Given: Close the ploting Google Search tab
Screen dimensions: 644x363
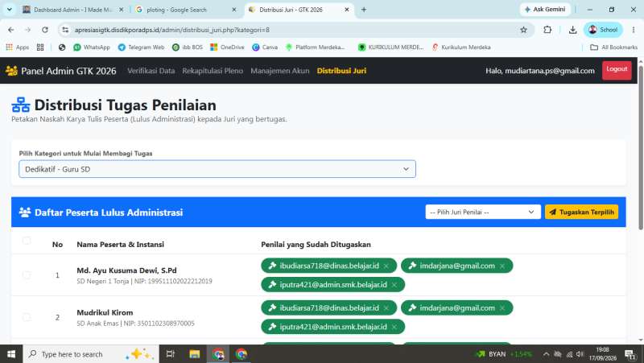Looking at the screenshot, I should [233, 10].
